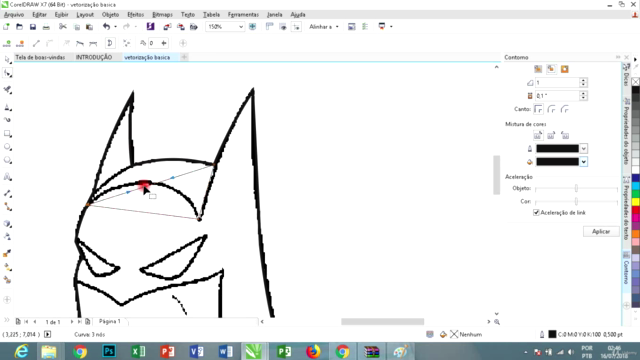Adjust the contour steps value spinner

coord(583,82)
